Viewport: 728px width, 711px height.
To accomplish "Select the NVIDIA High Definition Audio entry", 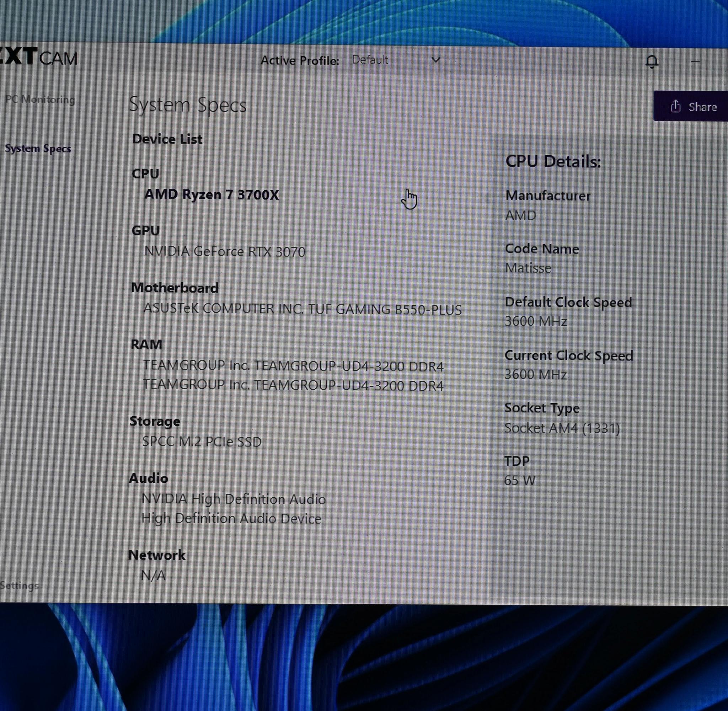I will (234, 499).
